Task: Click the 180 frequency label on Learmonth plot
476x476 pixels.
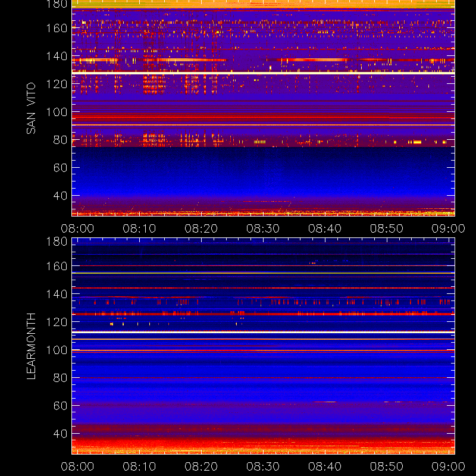Action: tap(57, 242)
